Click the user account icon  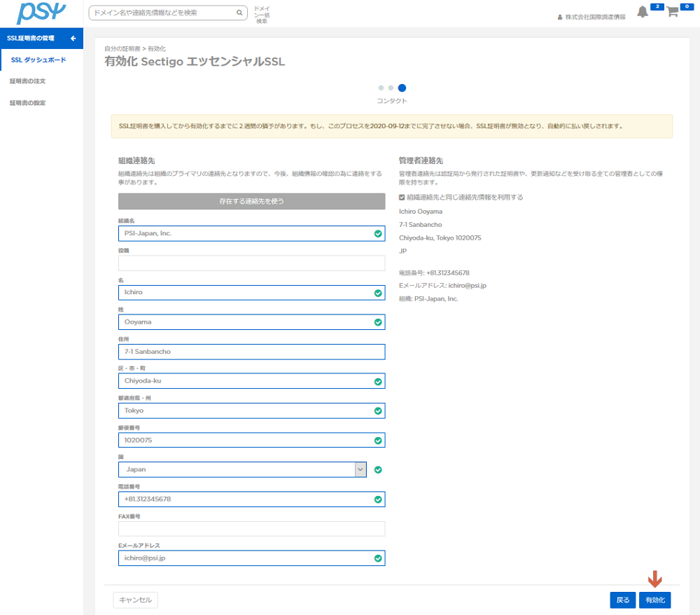coord(560,18)
